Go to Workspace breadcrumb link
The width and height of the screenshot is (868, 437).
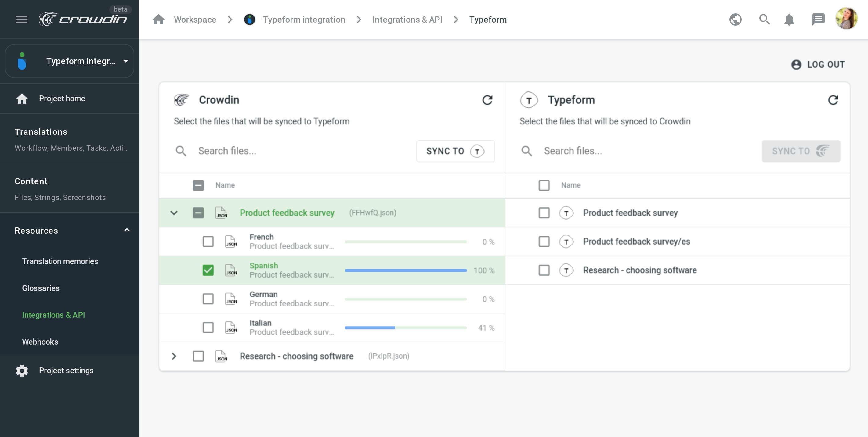195,20
